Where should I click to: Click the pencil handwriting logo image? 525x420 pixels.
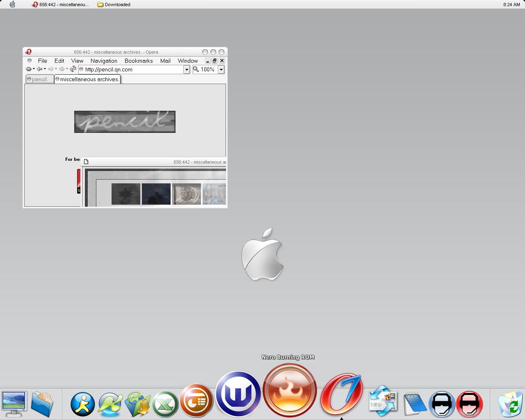[x=125, y=122]
